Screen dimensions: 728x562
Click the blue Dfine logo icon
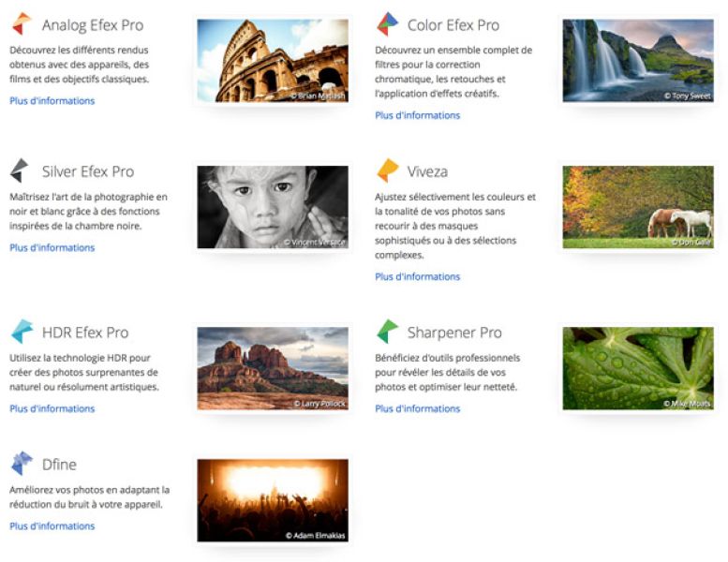21,464
